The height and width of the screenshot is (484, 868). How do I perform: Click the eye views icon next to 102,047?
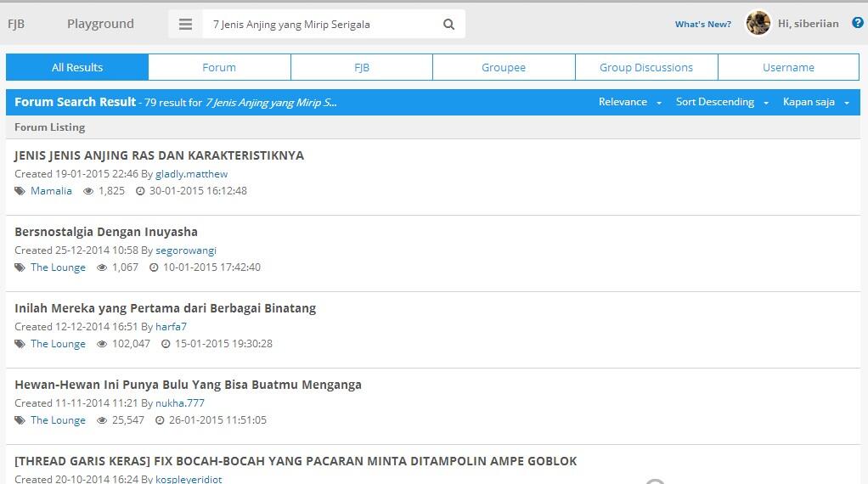tap(102, 344)
